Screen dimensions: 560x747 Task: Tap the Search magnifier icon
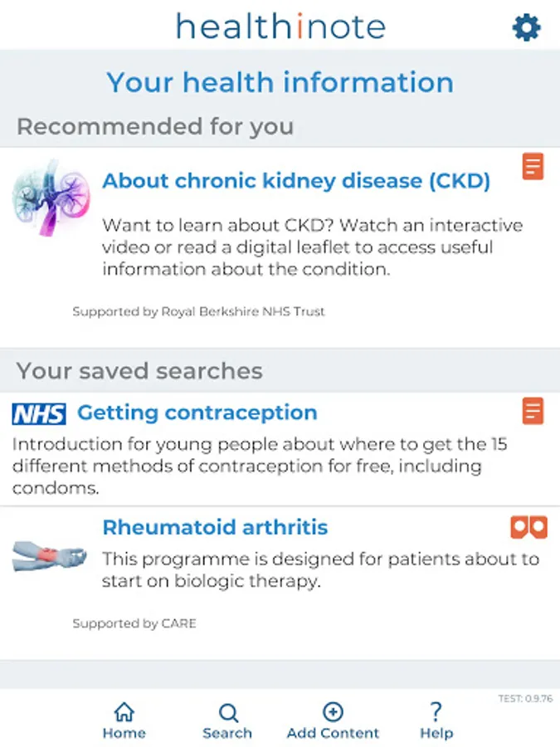(x=228, y=712)
